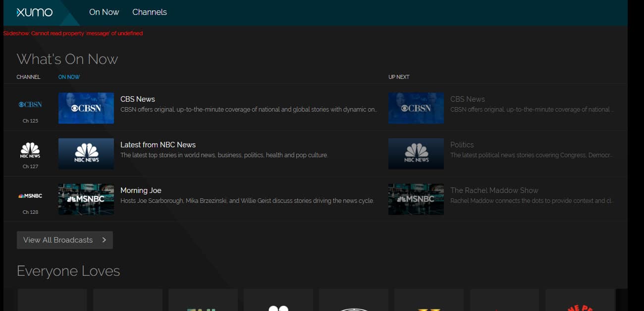
Task: Click the XUMO logo
Action: [x=34, y=12]
